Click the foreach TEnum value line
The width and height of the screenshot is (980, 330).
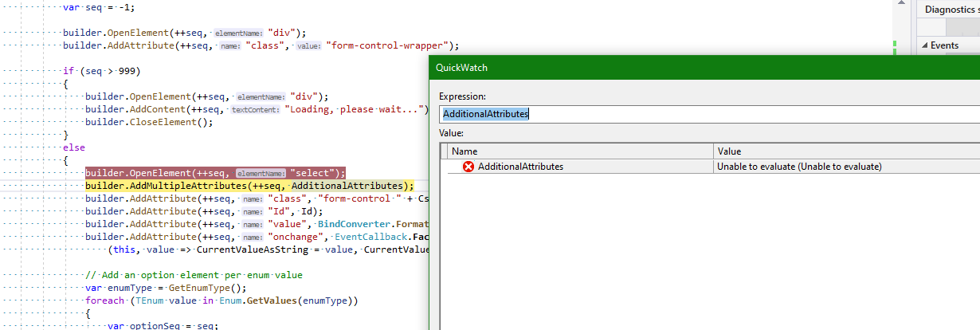pyautogui.click(x=223, y=301)
